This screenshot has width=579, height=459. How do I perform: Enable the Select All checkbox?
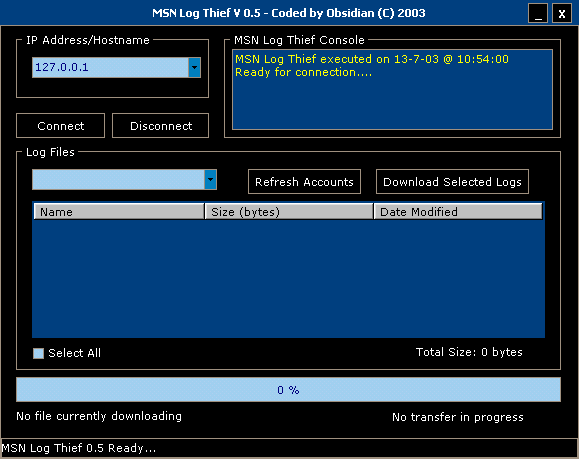pos(38,353)
